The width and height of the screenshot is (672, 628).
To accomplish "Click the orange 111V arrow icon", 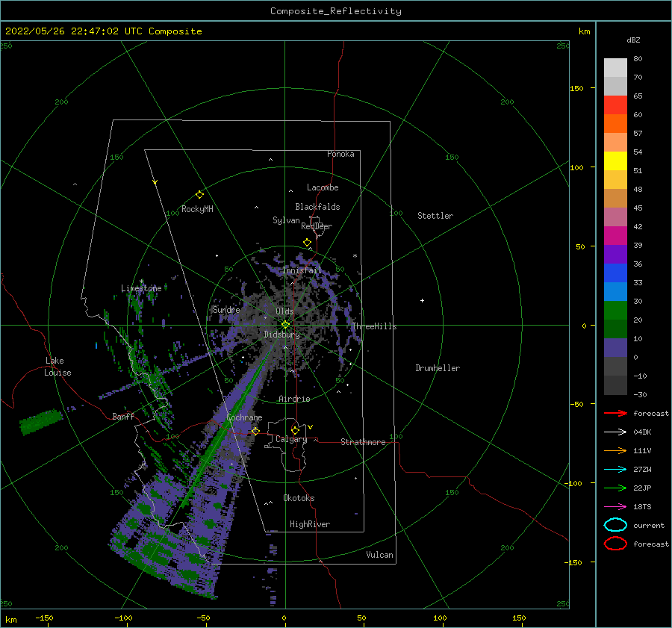I will tap(615, 450).
